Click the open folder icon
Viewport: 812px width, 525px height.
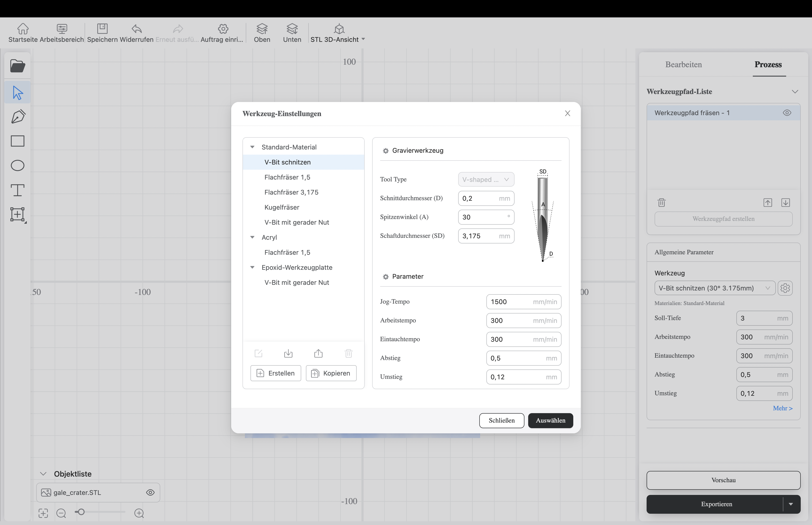[18, 66]
